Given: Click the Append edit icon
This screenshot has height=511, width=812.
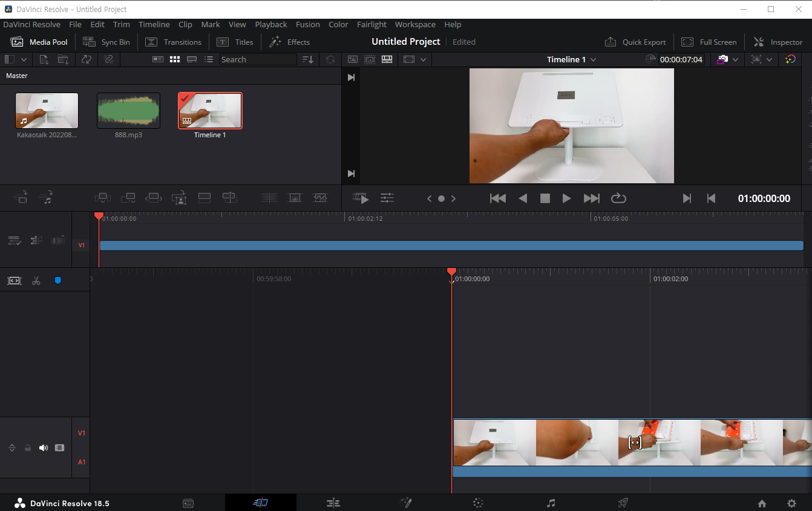Looking at the screenshot, I should point(128,198).
